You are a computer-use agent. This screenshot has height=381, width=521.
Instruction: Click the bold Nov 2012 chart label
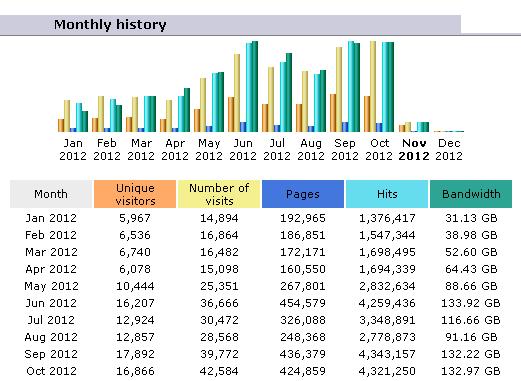point(414,149)
